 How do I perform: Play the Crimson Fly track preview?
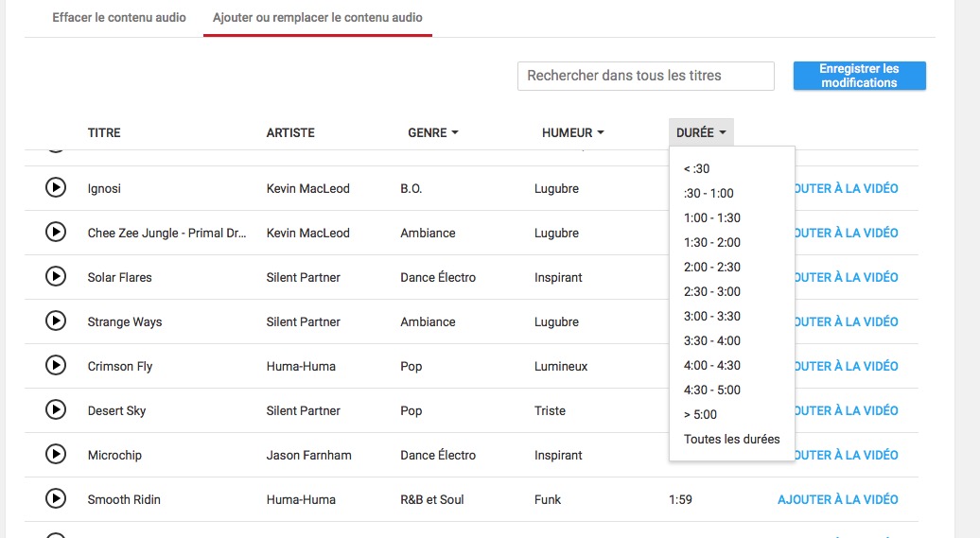[56, 365]
